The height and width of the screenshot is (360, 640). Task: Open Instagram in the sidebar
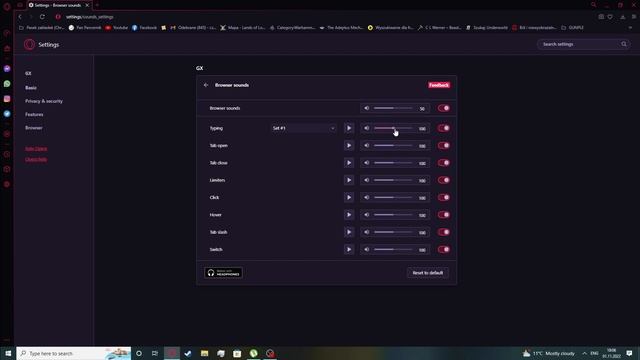[x=7, y=99]
